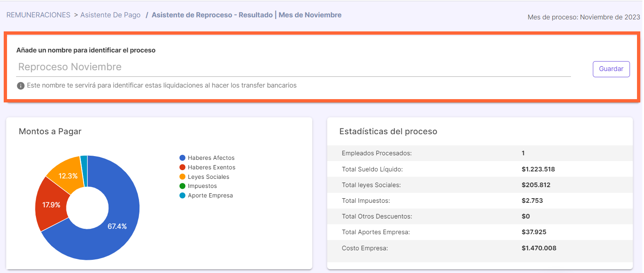
Task: Open the Asistente De Pago breadcrumb link
Action: [110, 14]
